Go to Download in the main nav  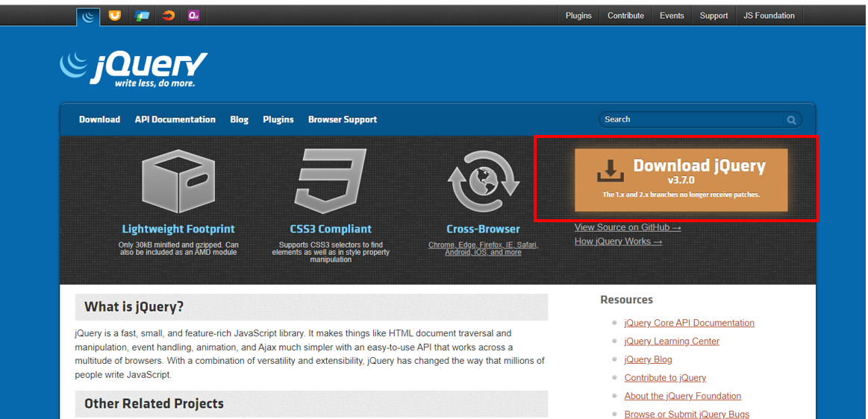100,119
